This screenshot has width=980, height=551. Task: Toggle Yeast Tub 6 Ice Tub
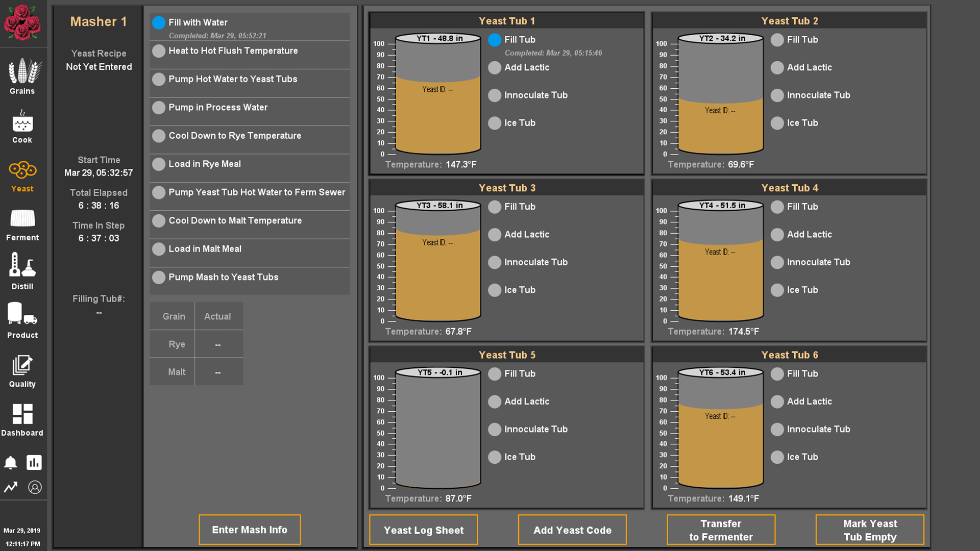(777, 457)
